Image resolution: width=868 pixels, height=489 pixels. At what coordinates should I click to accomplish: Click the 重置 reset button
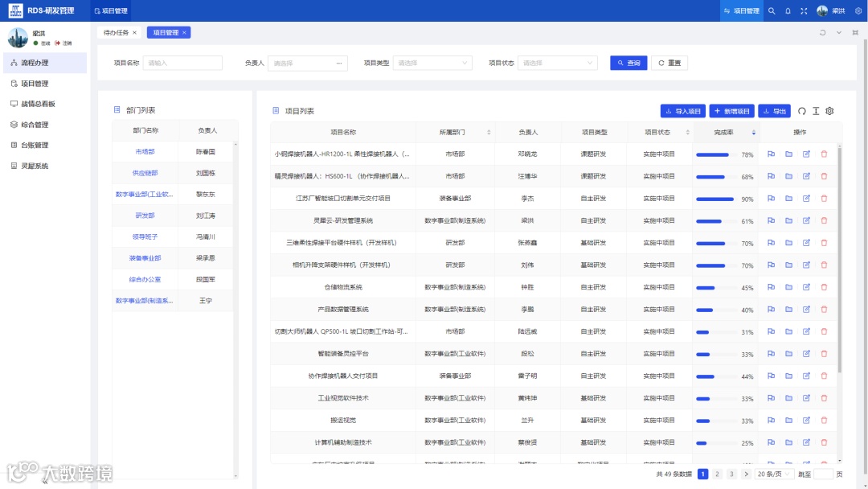point(669,63)
